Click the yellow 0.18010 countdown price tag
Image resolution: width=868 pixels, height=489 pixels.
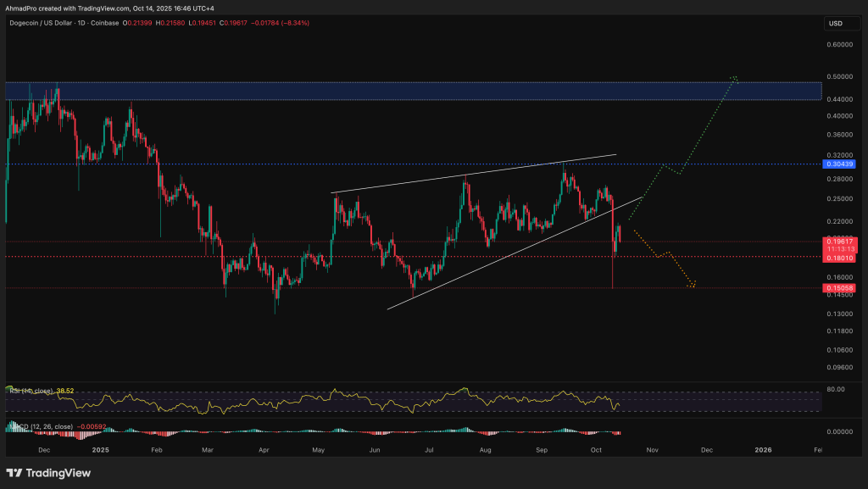tap(838, 259)
